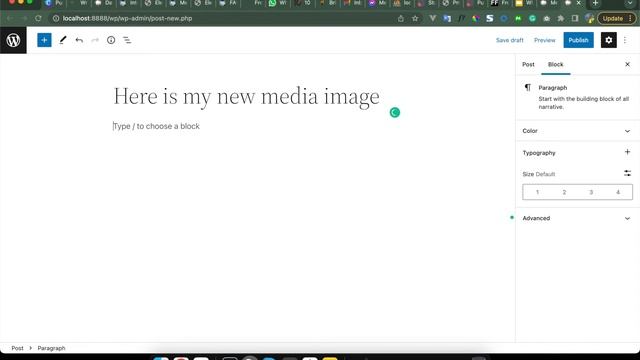The width and height of the screenshot is (640, 360).
Task: Open the post Preview
Action: click(x=544, y=40)
